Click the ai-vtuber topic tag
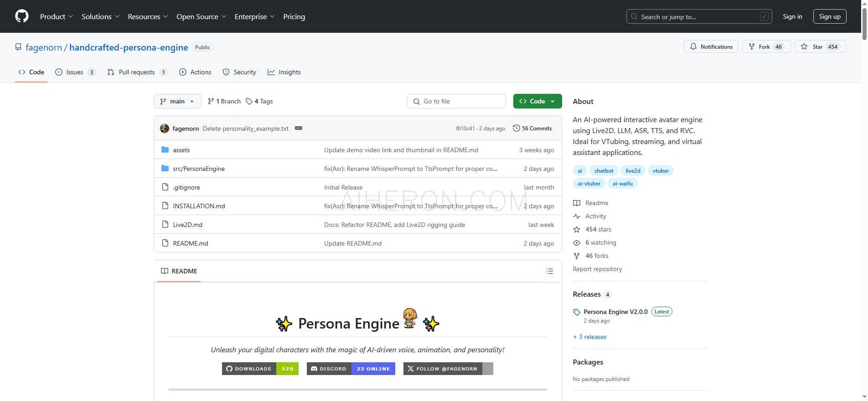 (x=589, y=184)
